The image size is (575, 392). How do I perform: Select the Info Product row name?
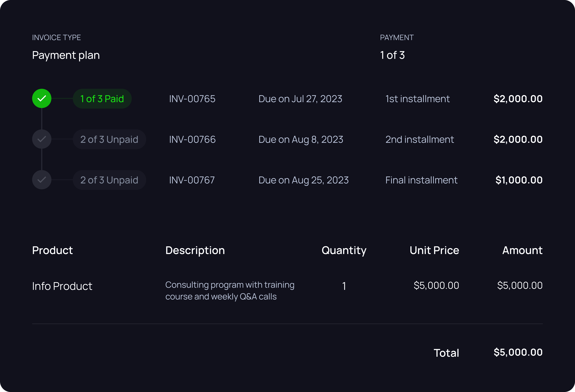[x=62, y=286]
